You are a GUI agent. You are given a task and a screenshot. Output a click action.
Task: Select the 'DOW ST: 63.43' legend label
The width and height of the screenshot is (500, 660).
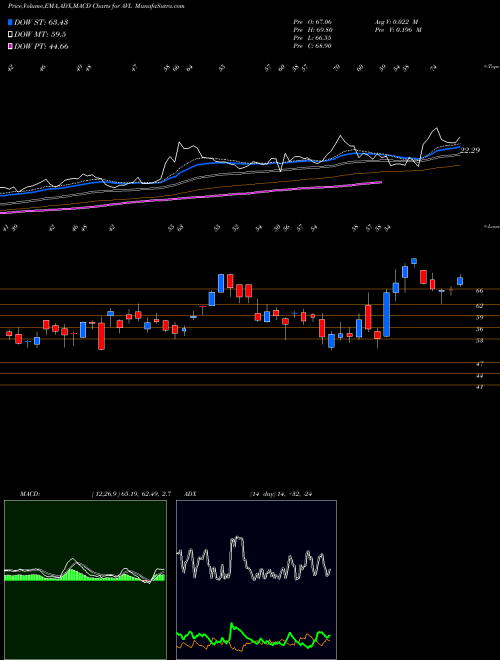[41, 22]
